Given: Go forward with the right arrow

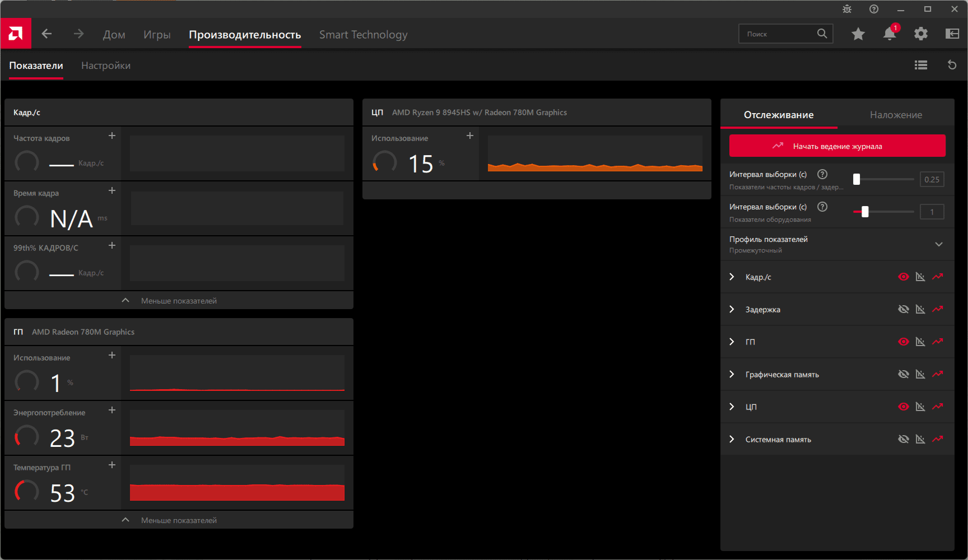Looking at the screenshot, I should pos(78,34).
